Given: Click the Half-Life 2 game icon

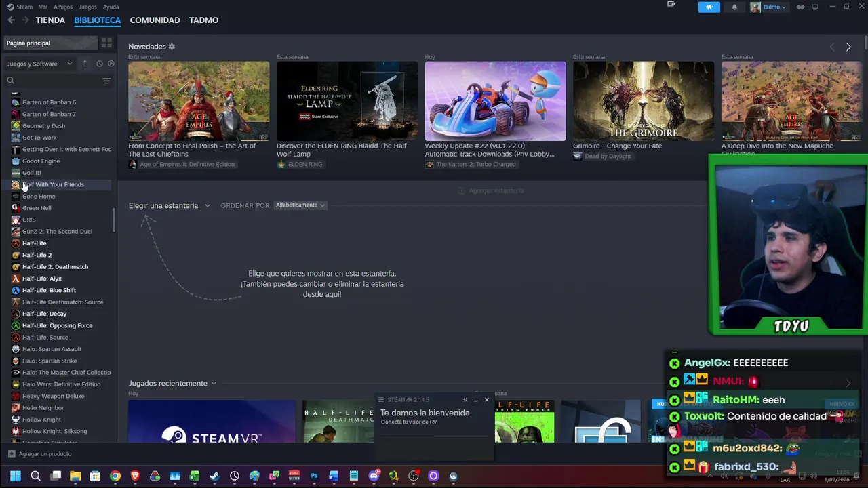Looking at the screenshot, I should click(16, 255).
